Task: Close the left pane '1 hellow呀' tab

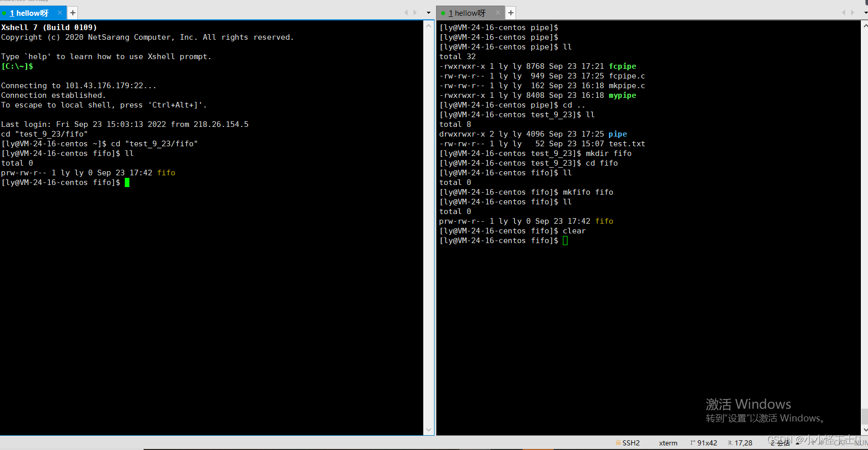Action: click(x=60, y=12)
